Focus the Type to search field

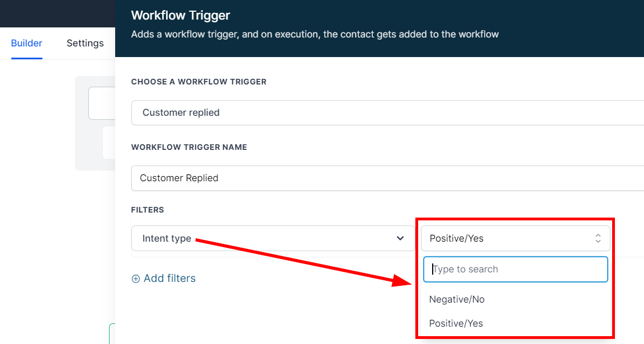point(515,269)
